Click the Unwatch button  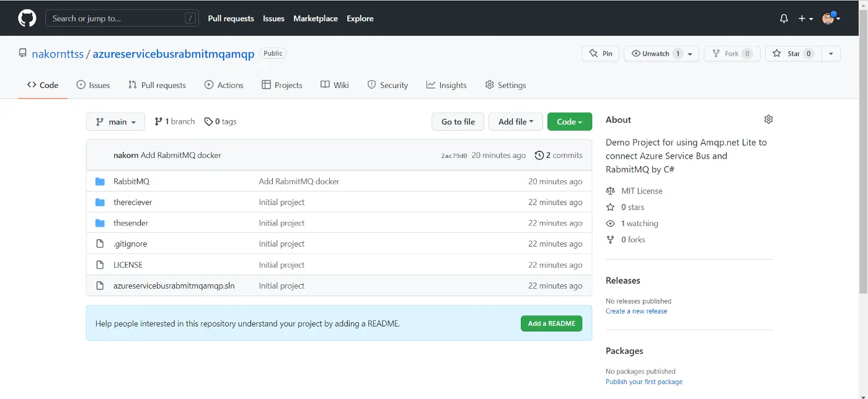click(656, 54)
